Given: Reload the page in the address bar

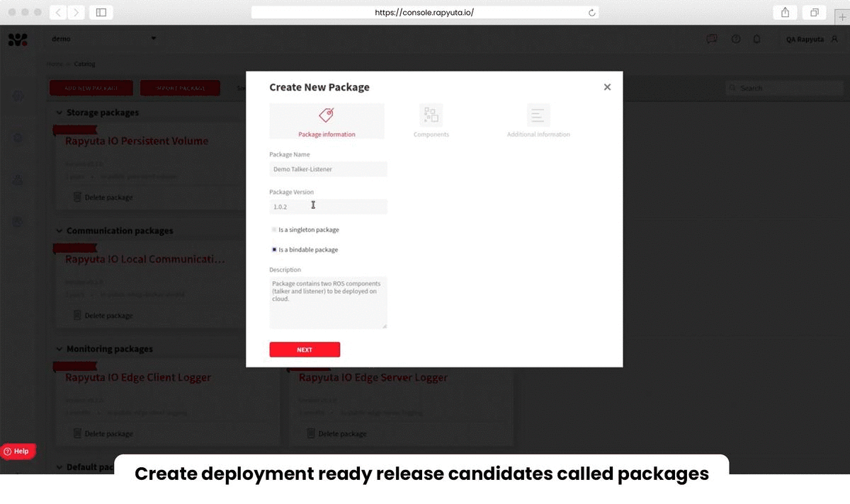Looking at the screenshot, I should coord(591,13).
